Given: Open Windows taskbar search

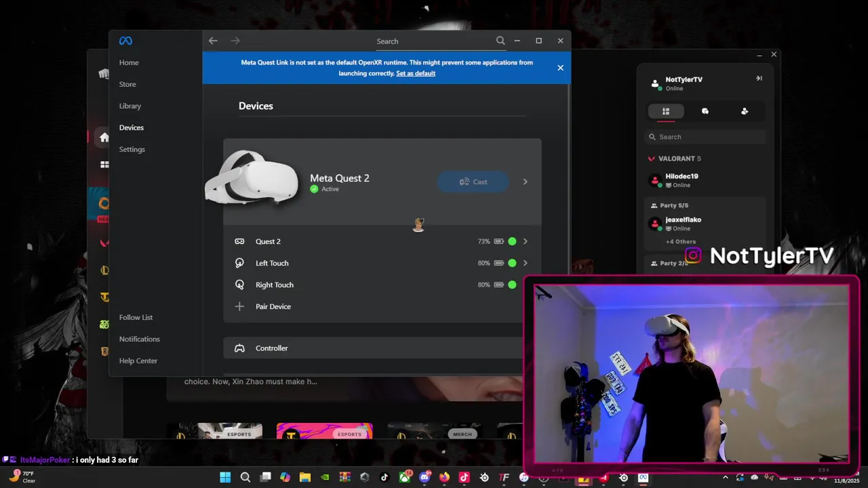Looking at the screenshot, I should click(x=245, y=477).
